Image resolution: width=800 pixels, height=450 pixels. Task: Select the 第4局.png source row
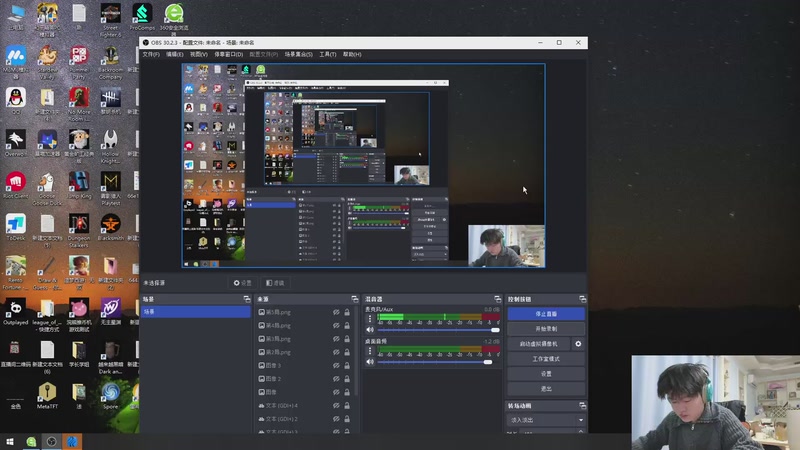(x=305, y=325)
